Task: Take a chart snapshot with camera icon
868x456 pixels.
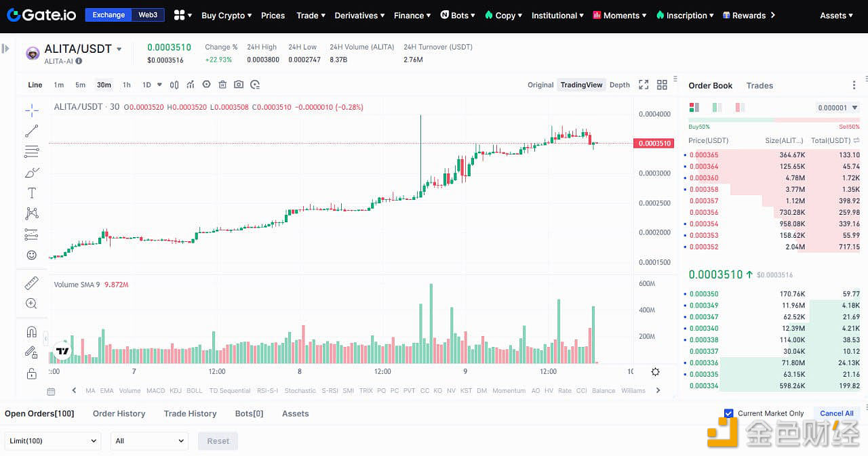Action: 239,85
